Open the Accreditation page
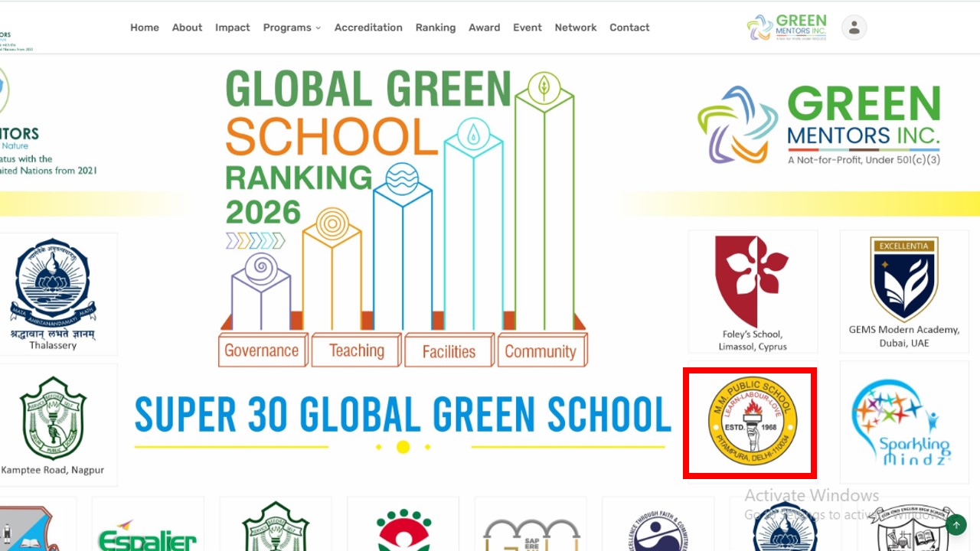980x551 pixels. pos(368,28)
